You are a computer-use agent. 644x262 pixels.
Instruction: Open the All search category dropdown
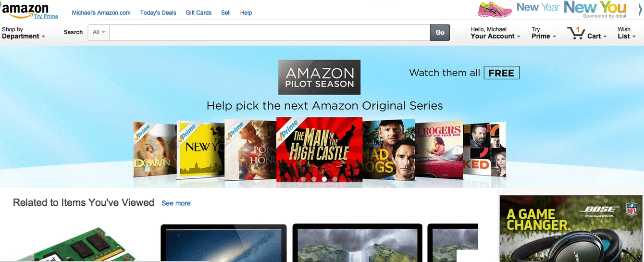[x=99, y=32]
